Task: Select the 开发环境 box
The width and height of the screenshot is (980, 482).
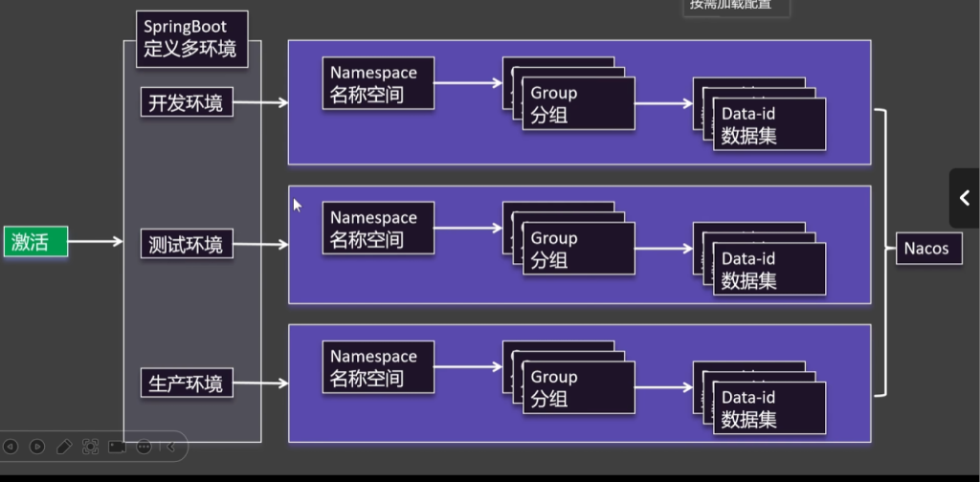Action: coord(186,103)
